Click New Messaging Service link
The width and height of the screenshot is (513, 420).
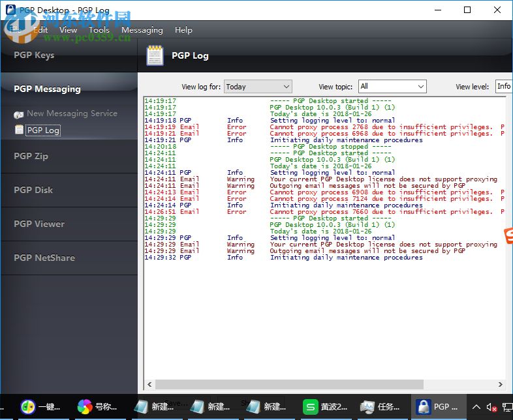72,113
